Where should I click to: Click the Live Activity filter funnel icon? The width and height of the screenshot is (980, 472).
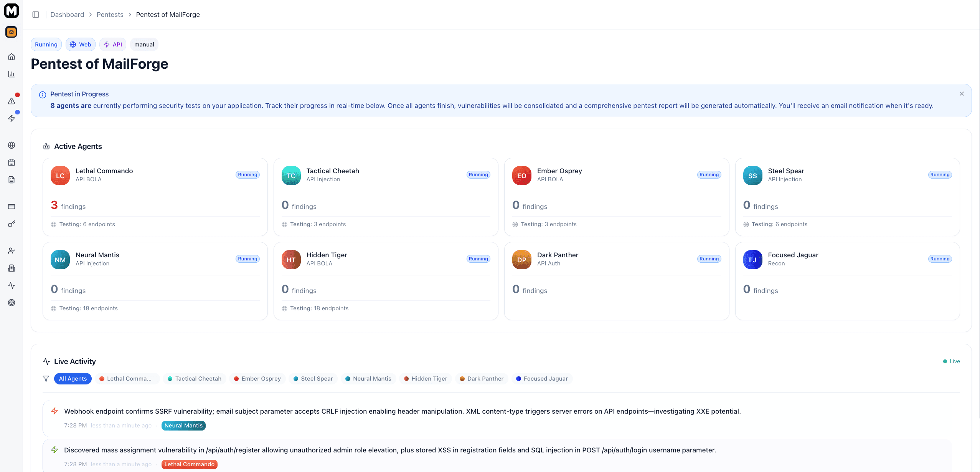(x=46, y=379)
